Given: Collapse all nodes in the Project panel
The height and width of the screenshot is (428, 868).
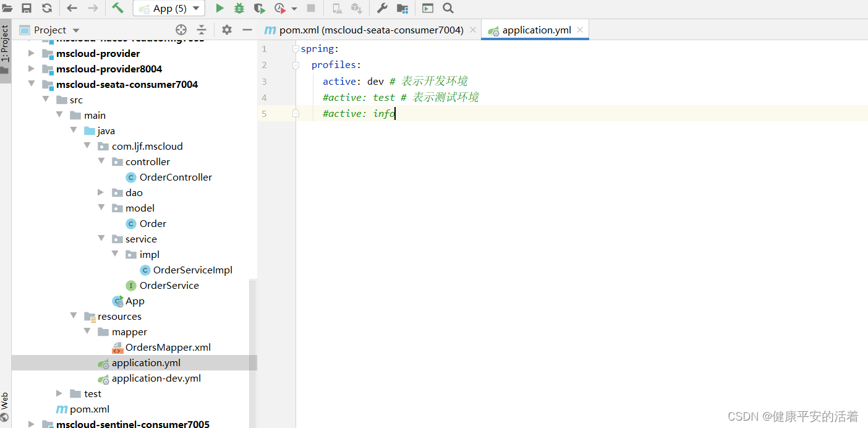Looking at the screenshot, I should tap(202, 30).
